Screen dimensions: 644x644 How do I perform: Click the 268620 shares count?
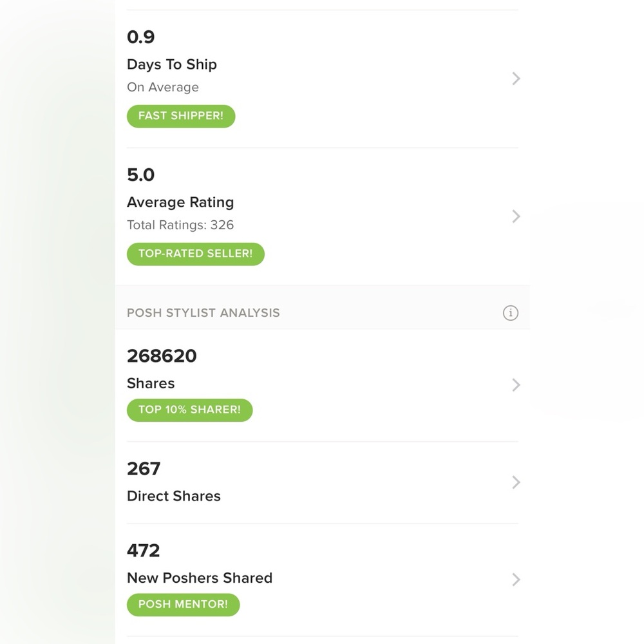pyautogui.click(x=162, y=355)
